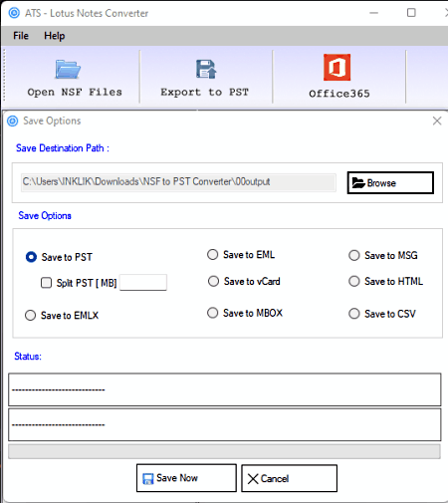Click the Split PST size input field
448x503 pixels.
(x=143, y=283)
